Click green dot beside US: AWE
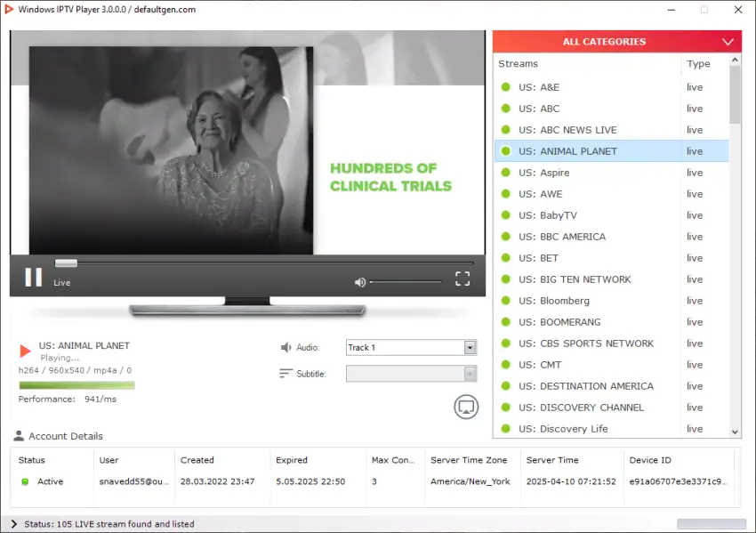This screenshot has width=756, height=533. [x=506, y=194]
